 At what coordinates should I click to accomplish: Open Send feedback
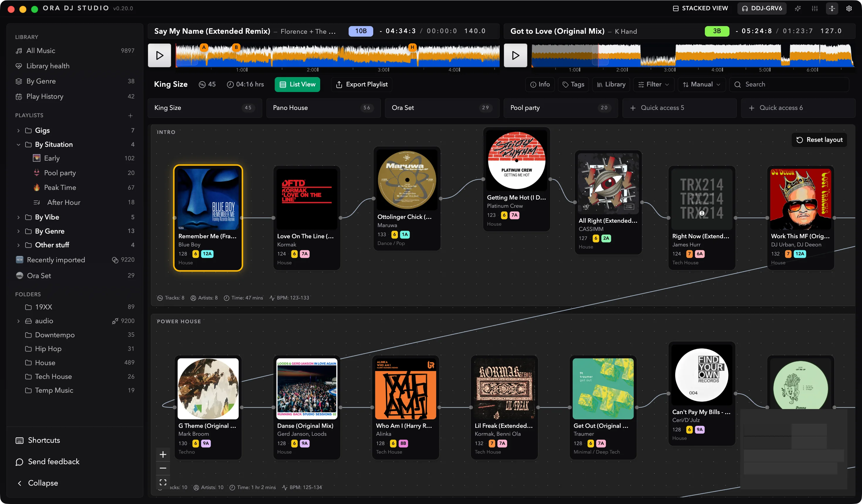47,462
